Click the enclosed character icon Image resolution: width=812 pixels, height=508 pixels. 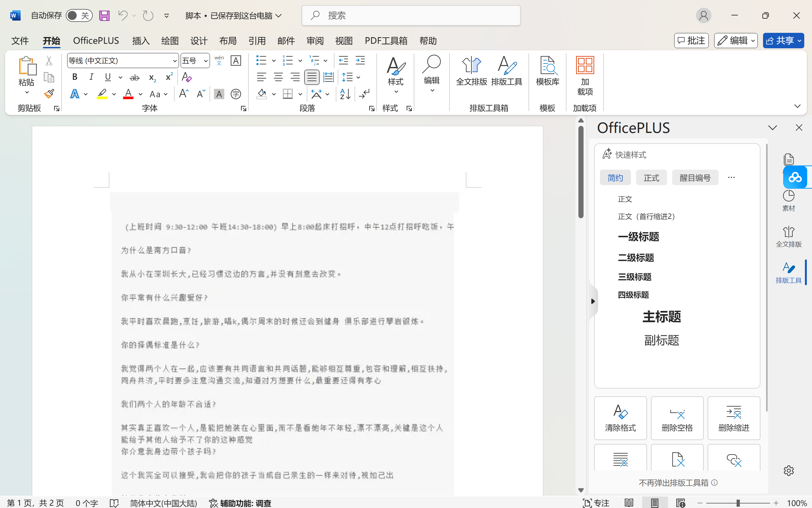pyautogui.click(x=236, y=94)
